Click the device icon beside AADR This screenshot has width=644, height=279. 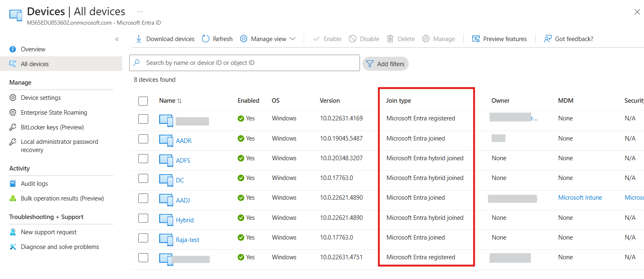pos(166,141)
